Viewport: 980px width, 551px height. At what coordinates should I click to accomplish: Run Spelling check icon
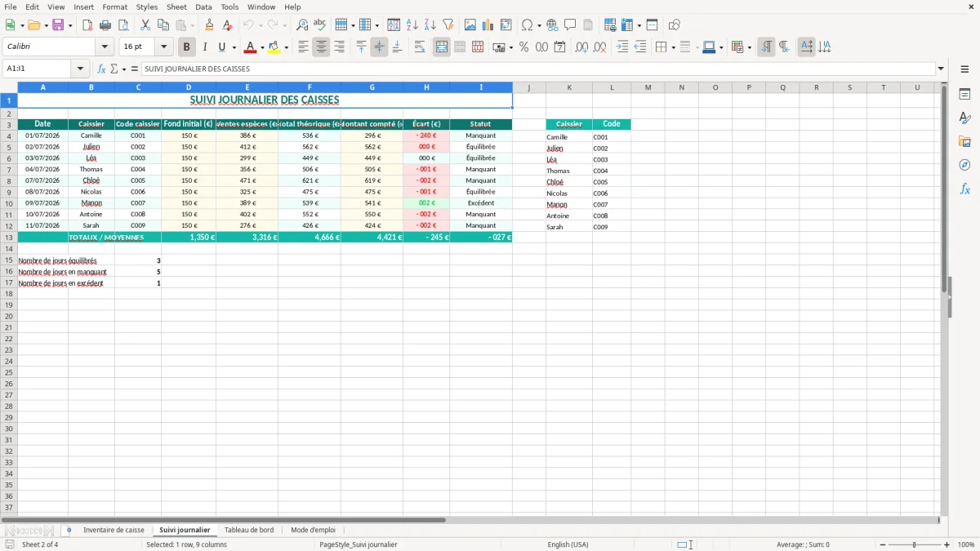pyautogui.click(x=320, y=25)
